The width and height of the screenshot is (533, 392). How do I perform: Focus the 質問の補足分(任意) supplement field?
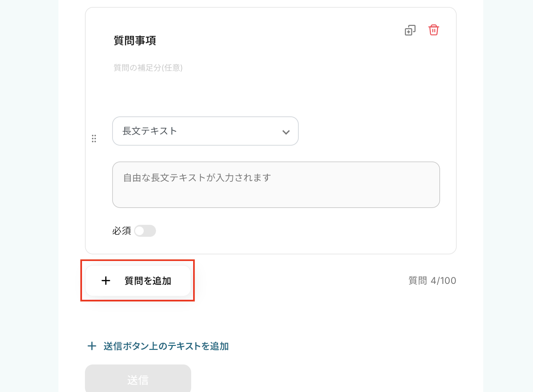(148, 68)
